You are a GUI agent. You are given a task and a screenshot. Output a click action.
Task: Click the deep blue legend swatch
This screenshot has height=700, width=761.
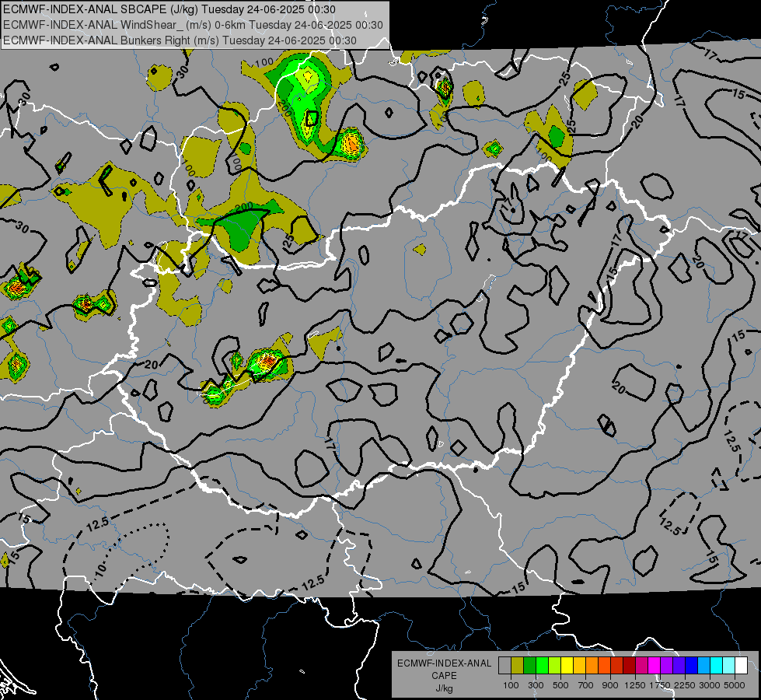pyautogui.click(x=691, y=665)
